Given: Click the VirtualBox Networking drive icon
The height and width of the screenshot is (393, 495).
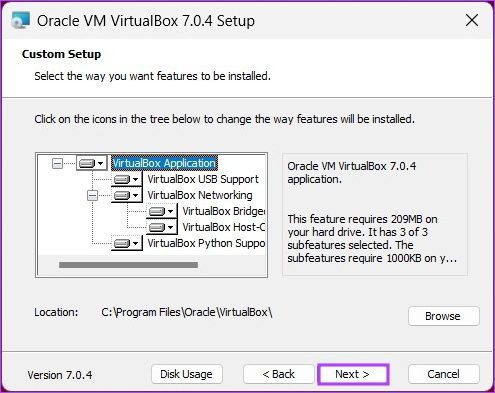Looking at the screenshot, I should (x=122, y=195).
